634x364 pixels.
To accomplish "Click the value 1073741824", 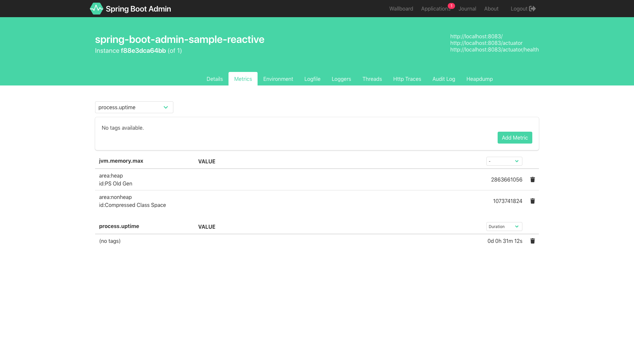I will point(508,201).
